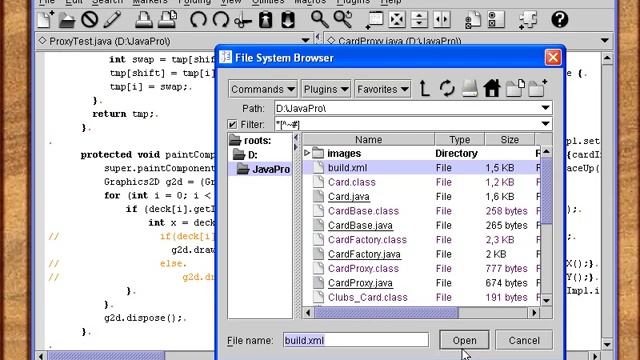Image resolution: width=640 pixels, height=360 pixels.
Task: Select the Card.class file
Action: pos(351,182)
